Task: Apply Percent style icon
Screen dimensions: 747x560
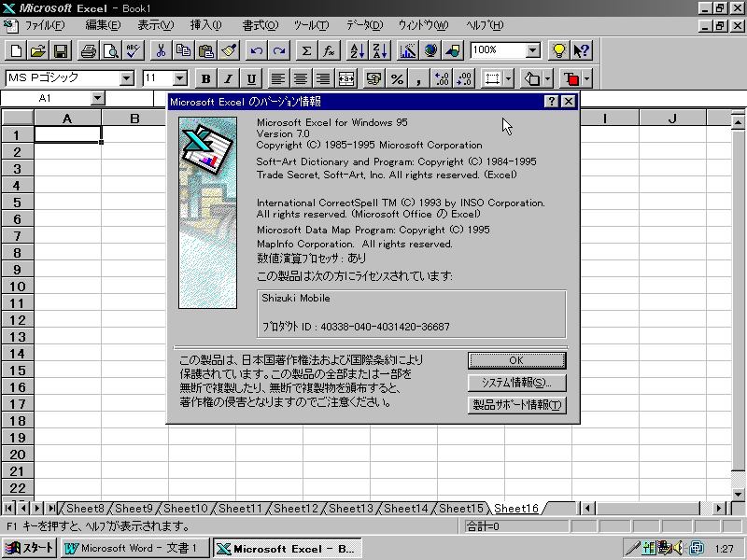Action: [x=397, y=78]
